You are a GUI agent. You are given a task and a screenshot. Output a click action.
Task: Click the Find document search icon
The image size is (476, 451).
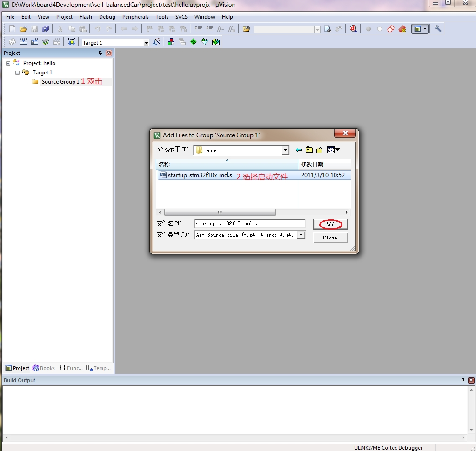[x=328, y=29]
